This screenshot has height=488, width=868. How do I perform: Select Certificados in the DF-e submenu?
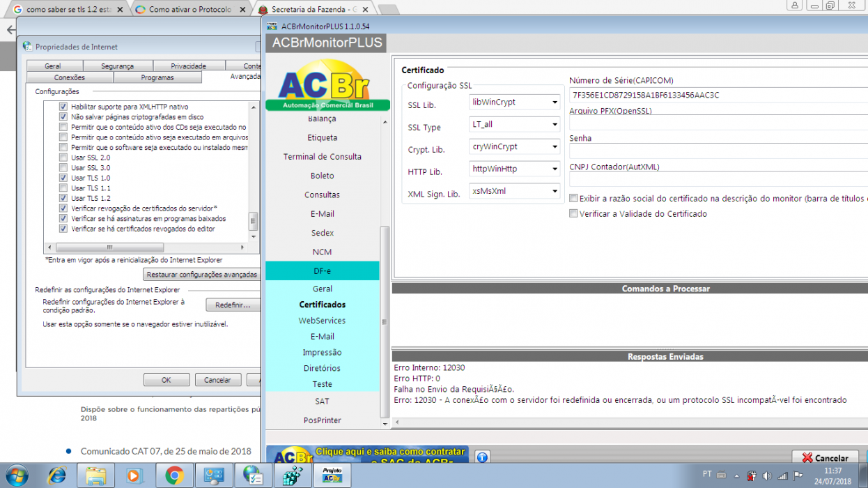click(x=323, y=305)
